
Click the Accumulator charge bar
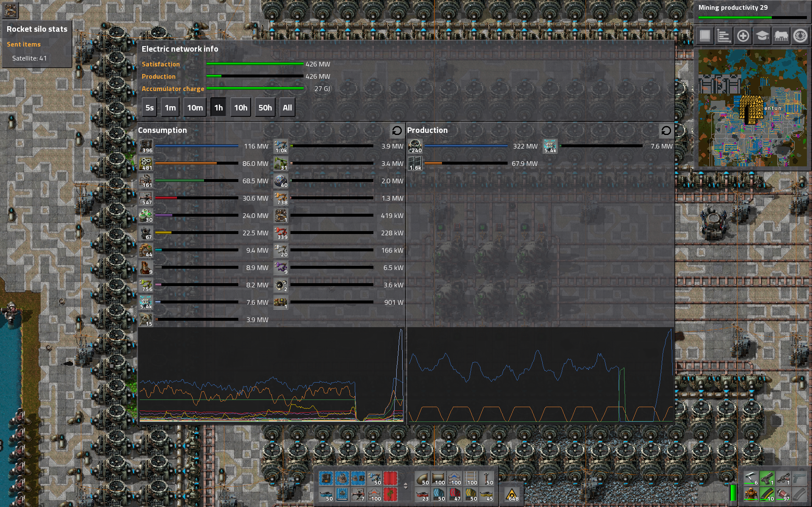[255, 88]
